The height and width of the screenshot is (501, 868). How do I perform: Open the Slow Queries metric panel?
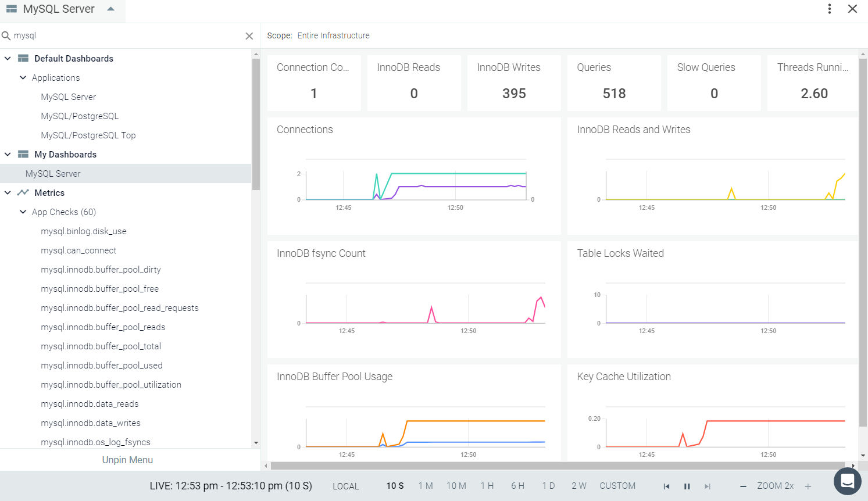click(714, 83)
